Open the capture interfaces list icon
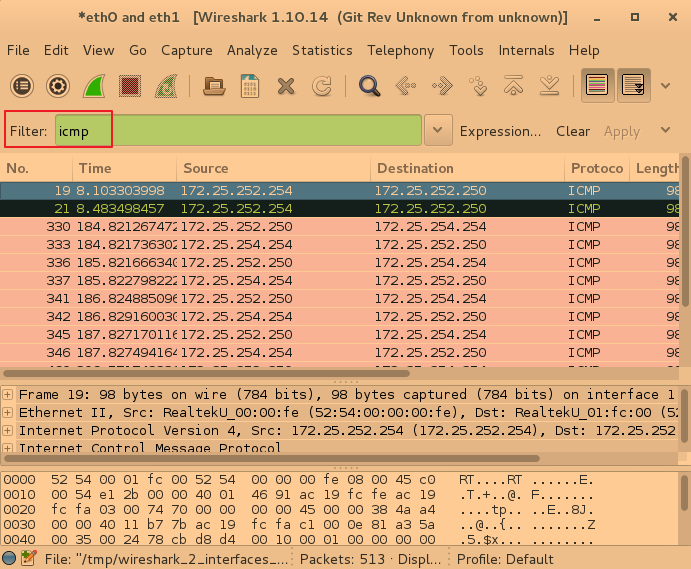Screen dimensions: 691x569 point(22,86)
